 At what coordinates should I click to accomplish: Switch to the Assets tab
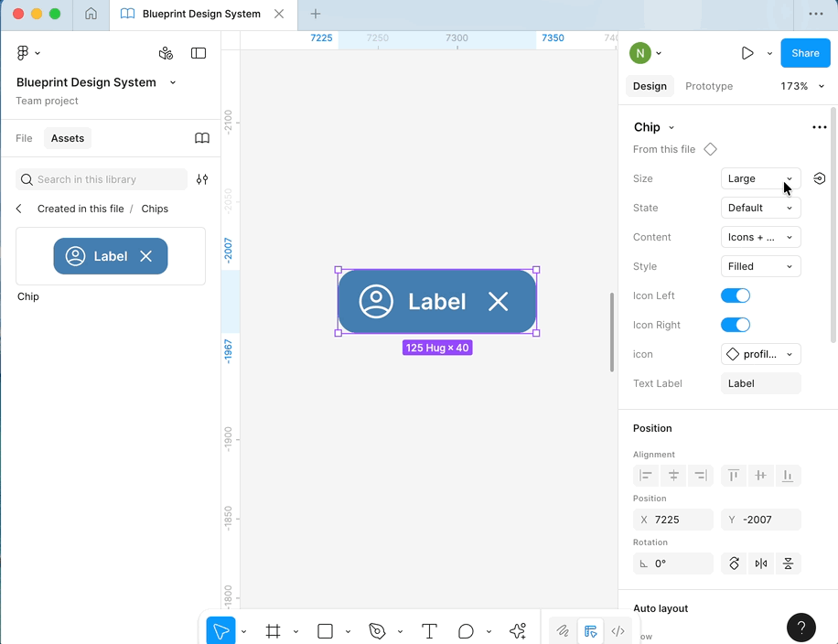[x=68, y=138]
